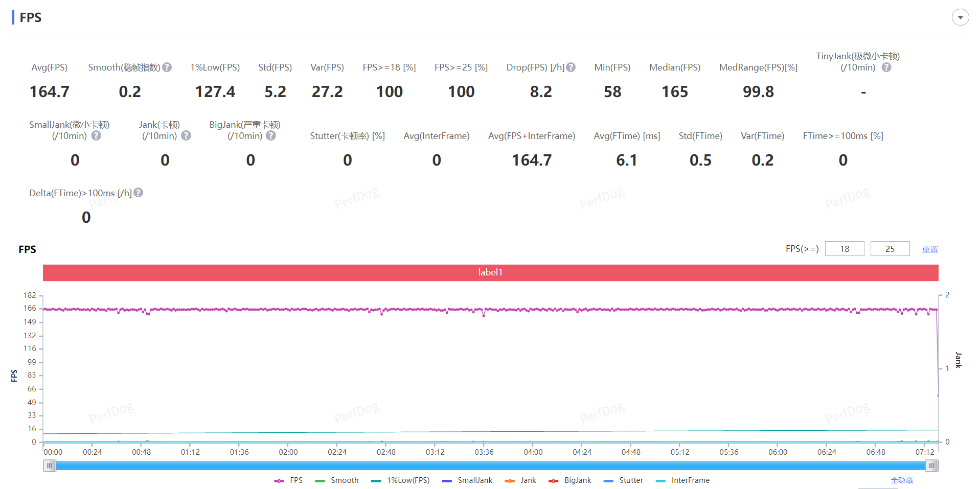This screenshot has height=489, width=980.
Task: Click the FPS threshold field showing 18
Action: 845,249
